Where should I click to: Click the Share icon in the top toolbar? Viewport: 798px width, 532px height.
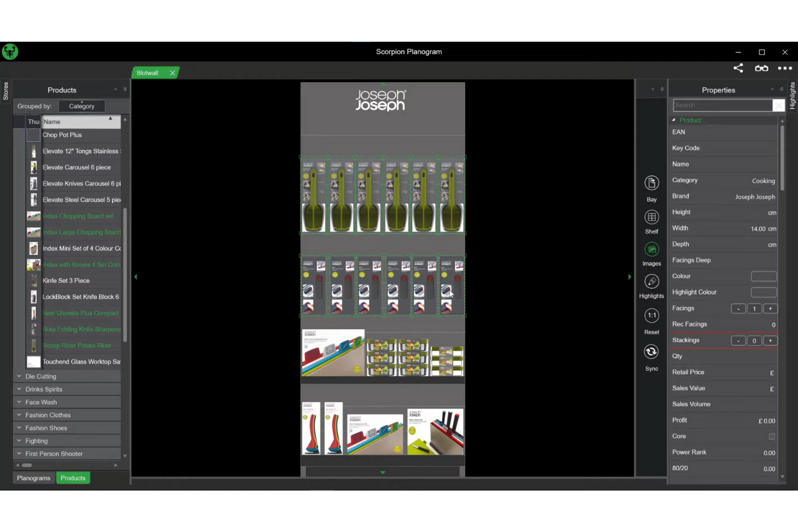coord(738,68)
